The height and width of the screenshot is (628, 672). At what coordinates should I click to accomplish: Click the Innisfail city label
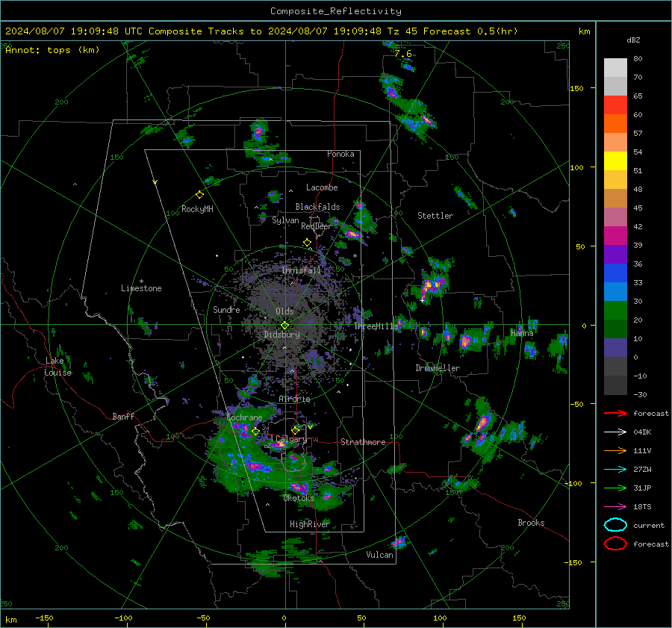click(x=302, y=270)
